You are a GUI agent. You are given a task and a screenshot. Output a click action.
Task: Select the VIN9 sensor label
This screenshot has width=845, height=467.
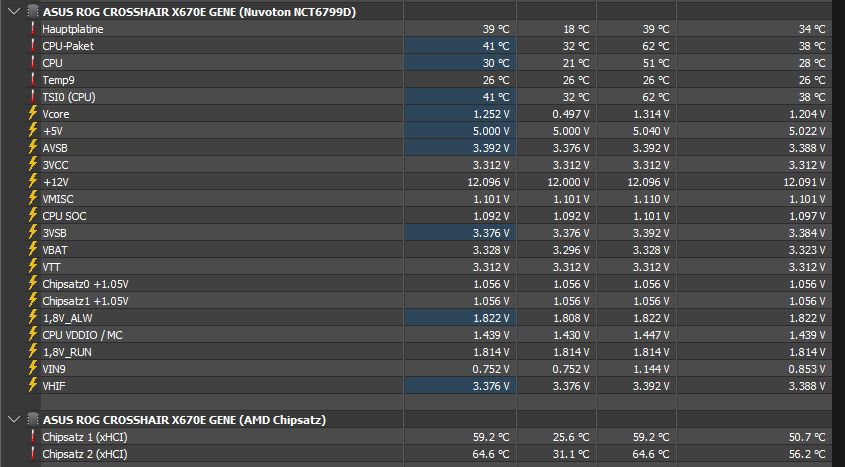point(54,369)
